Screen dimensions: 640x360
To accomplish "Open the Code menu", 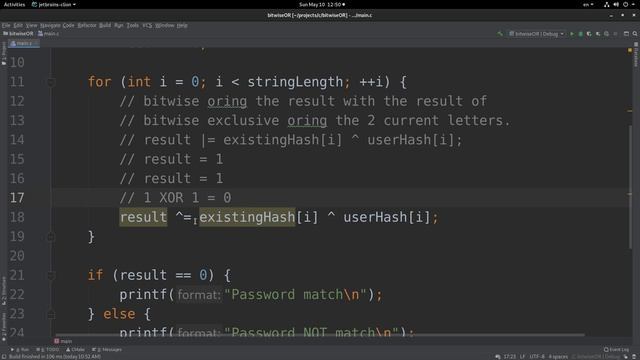I will [x=68, y=25].
